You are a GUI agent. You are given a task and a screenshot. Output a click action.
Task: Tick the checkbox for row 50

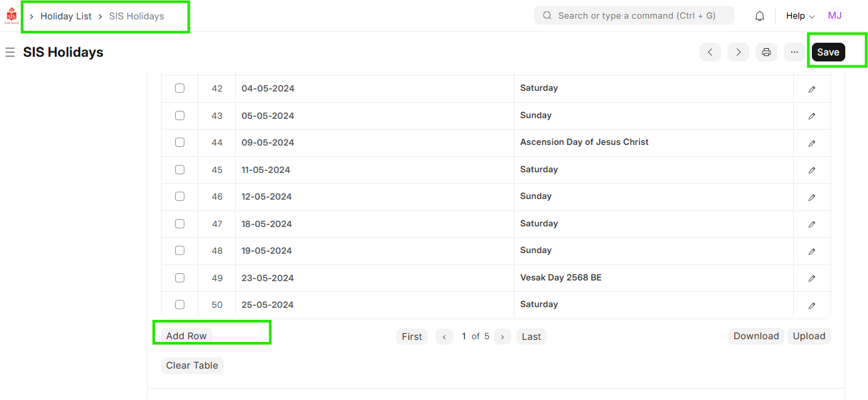point(180,305)
